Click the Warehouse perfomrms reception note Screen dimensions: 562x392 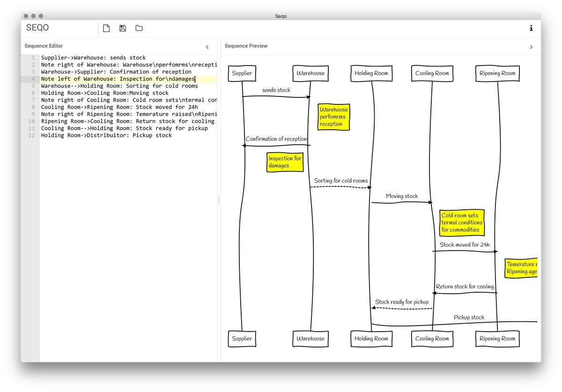pyautogui.click(x=333, y=117)
